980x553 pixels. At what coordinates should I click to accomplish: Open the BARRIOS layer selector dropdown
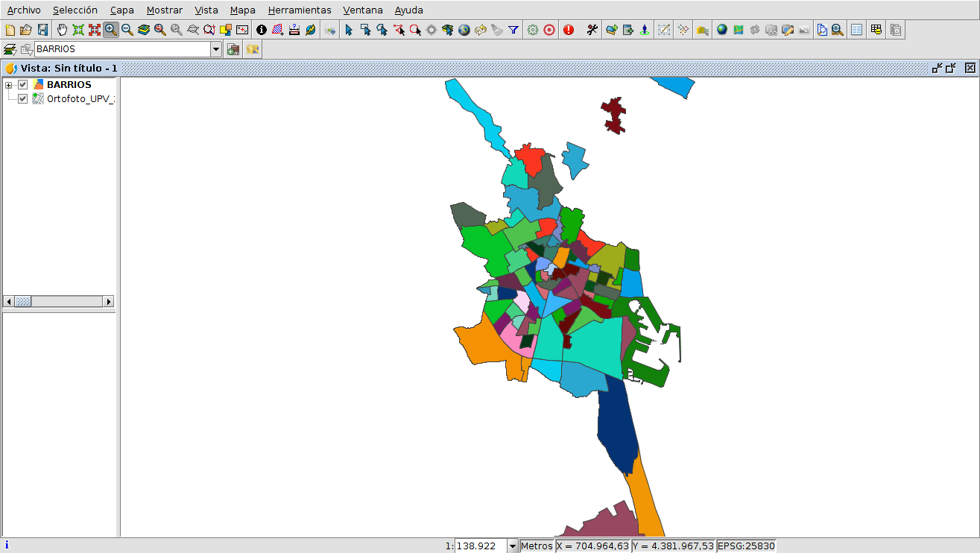(216, 49)
